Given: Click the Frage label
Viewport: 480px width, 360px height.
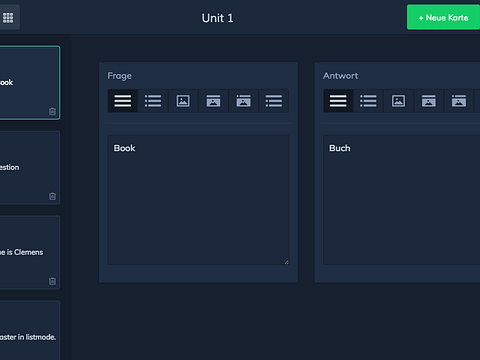Looking at the screenshot, I should [x=119, y=76].
